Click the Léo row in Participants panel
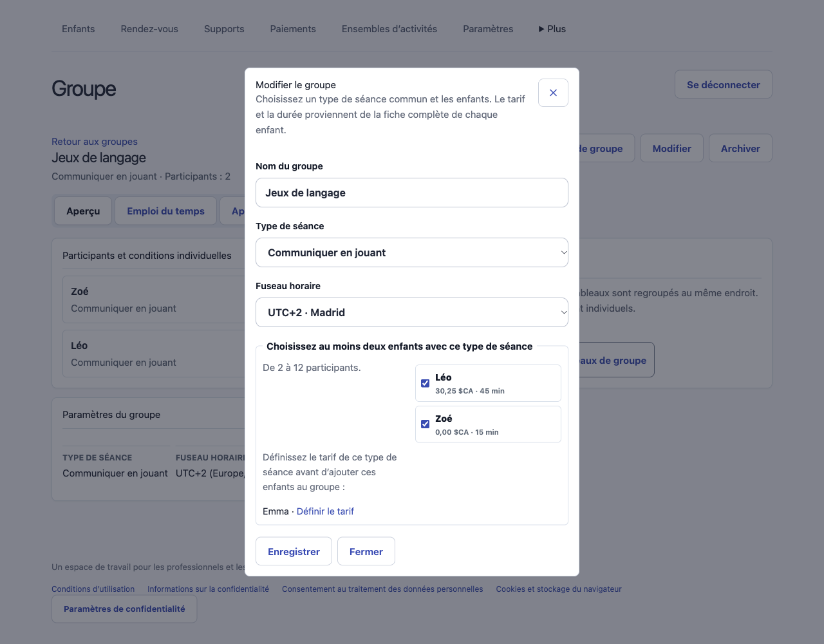824x644 pixels. tap(154, 354)
